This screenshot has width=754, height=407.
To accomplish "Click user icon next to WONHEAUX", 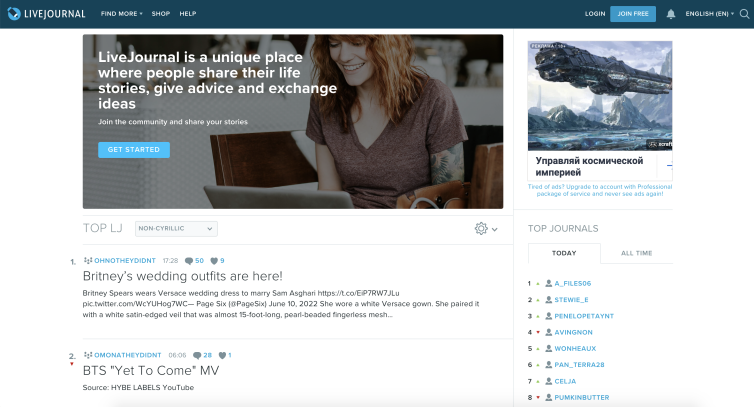I will [548, 348].
